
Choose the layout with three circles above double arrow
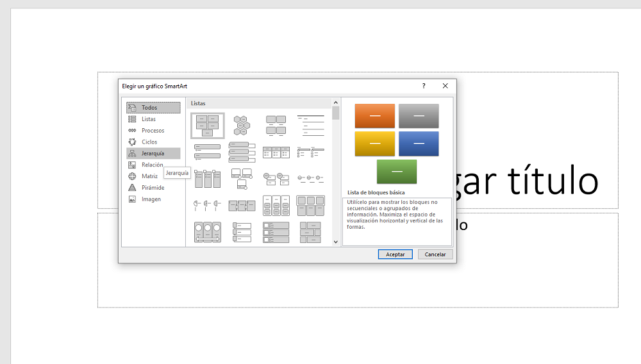[x=208, y=232]
